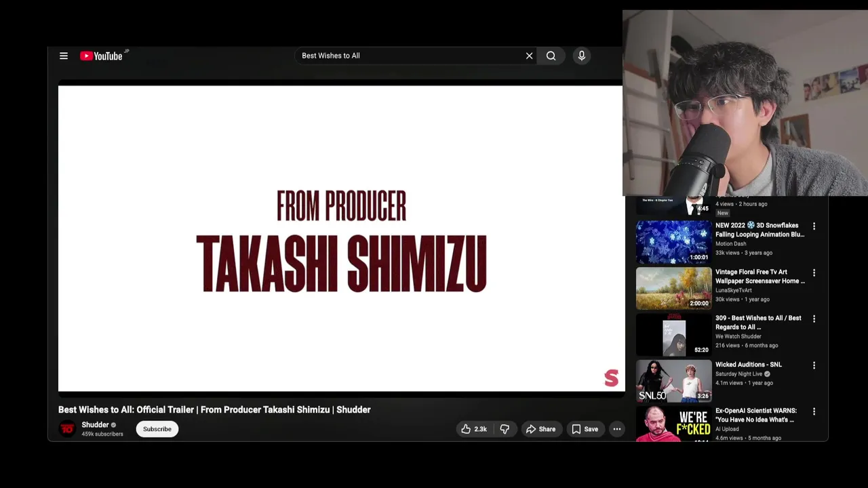Click the Shudder S watermark in the player
The image size is (868, 488).
coord(611,378)
